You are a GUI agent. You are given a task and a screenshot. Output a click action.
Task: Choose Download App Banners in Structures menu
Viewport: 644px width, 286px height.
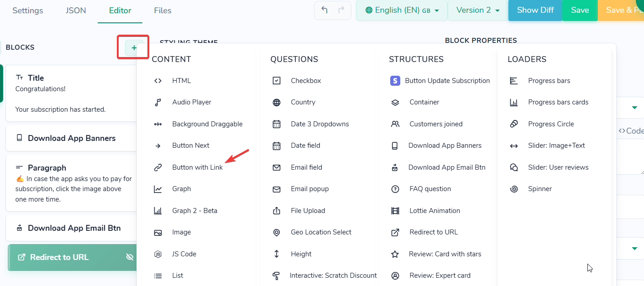pyautogui.click(x=445, y=146)
